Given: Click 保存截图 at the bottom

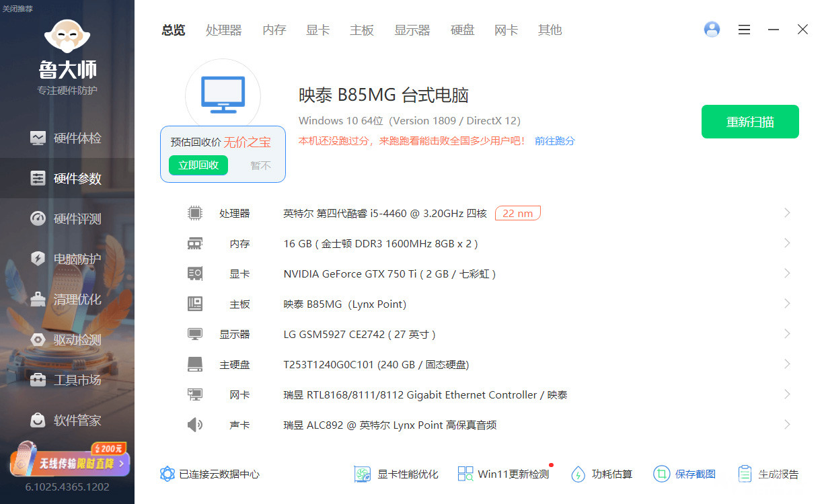Looking at the screenshot, I should point(685,474).
